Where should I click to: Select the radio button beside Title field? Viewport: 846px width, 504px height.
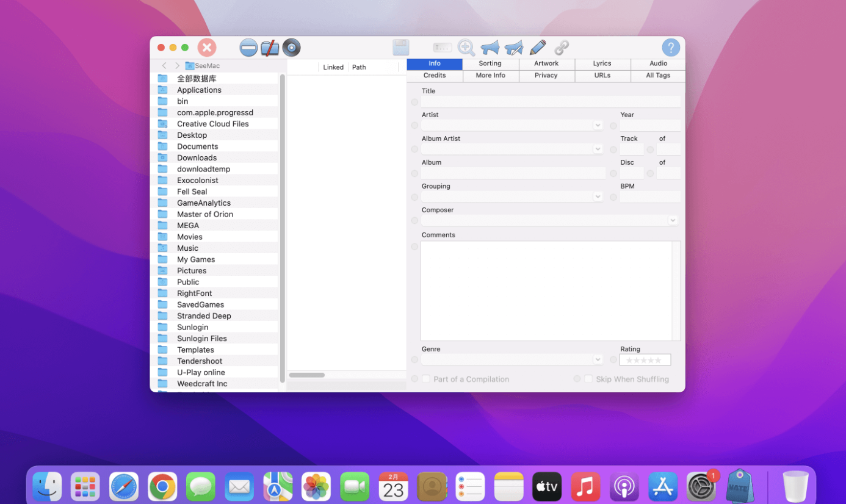(414, 102)
